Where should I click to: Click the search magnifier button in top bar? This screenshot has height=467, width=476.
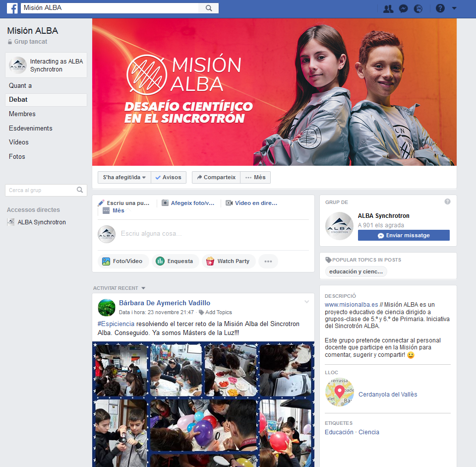tap(209, 8)
